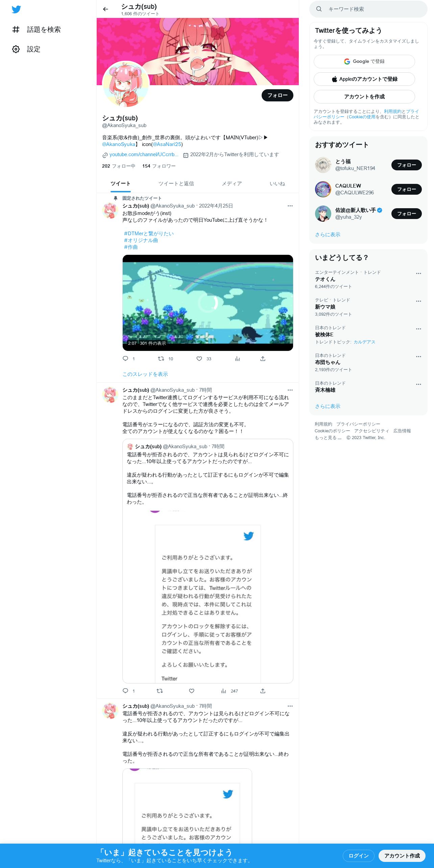Viewport: 434px width, 868px height.
Task: Follow 佑波@新人歌い手 account
Action: click(x=407, y=214)
